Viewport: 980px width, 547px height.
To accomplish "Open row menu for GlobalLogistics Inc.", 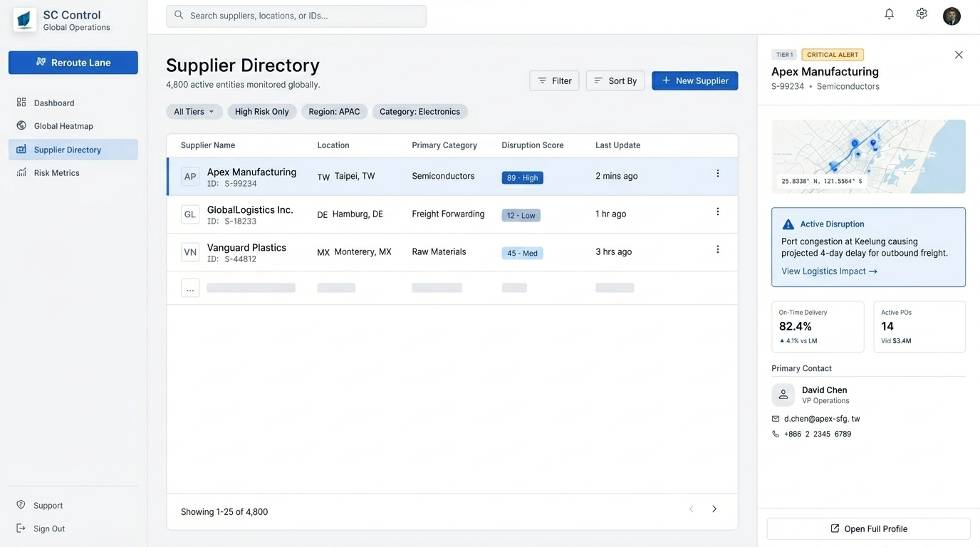I will tap(717, 212).
